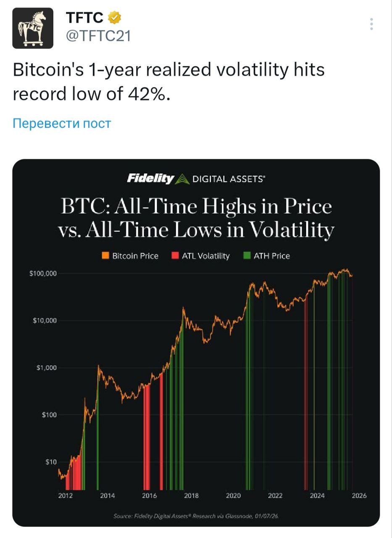Click the Fidelity logo in the chart
392x538 pixels.
coord(150,179)
